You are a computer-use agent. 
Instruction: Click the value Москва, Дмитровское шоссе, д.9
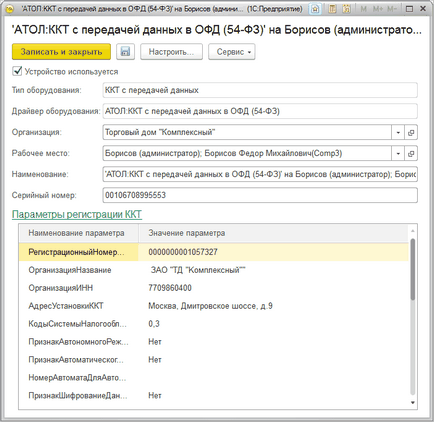tap(210, 306)
